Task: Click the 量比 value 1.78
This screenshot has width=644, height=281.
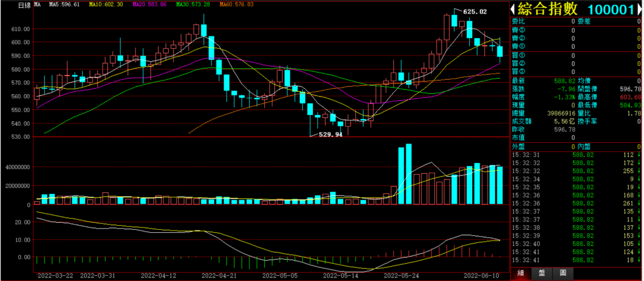Action: (634, 113)
